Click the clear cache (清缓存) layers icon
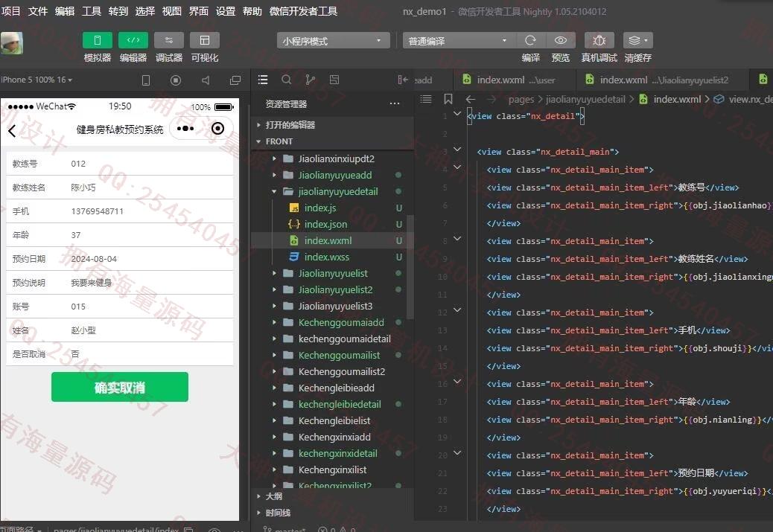This screenshot has width=773, height=532. pyautogui.click(x=638, y=40)
